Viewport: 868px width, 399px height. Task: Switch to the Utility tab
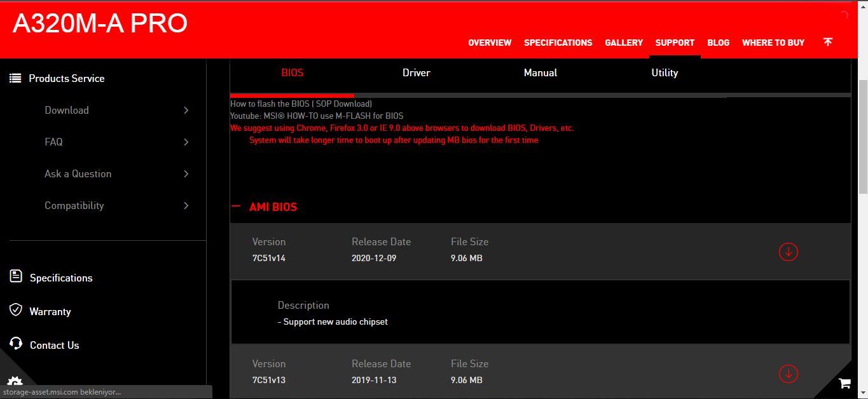(664, 72)
